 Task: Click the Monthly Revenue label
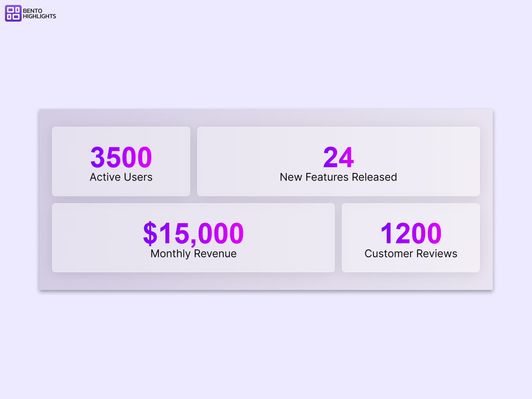(x=194, y=254)
